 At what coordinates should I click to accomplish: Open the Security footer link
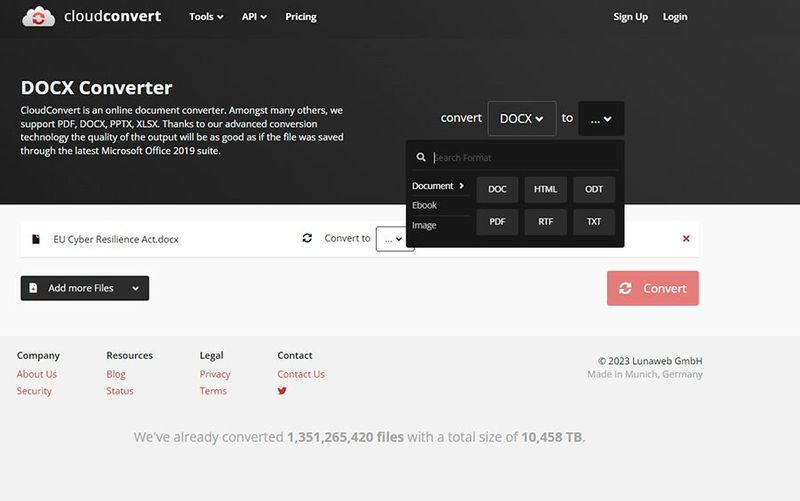pos(34,391)
